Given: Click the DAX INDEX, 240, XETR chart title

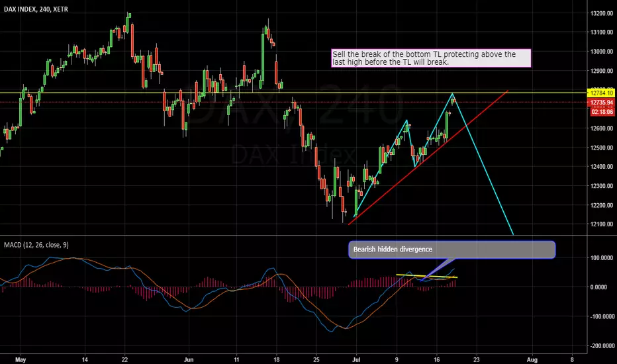Looking at the screenshot, I should click(36, 9).
